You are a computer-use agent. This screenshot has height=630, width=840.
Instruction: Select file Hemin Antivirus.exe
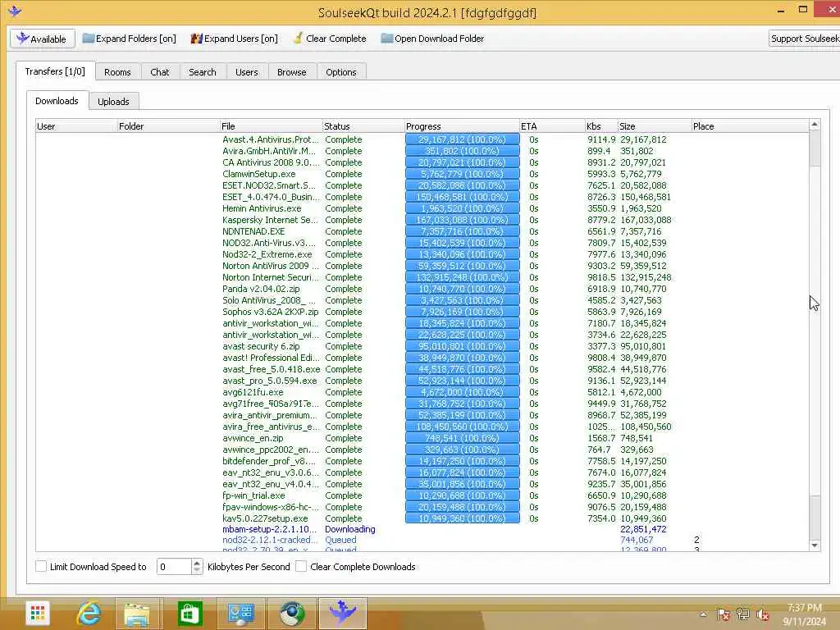coord(262,208)
